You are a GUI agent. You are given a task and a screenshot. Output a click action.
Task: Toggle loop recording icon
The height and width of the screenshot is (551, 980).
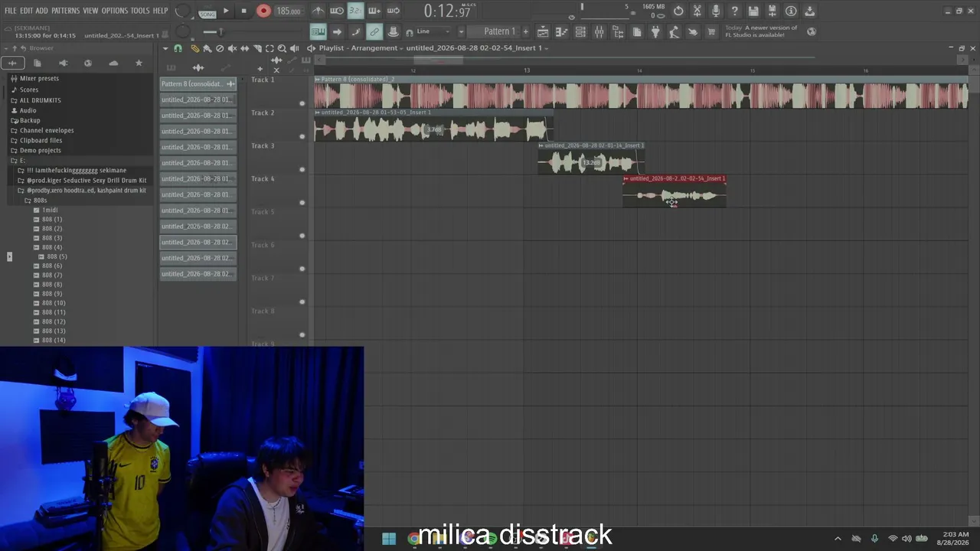[x=393, y=11]
